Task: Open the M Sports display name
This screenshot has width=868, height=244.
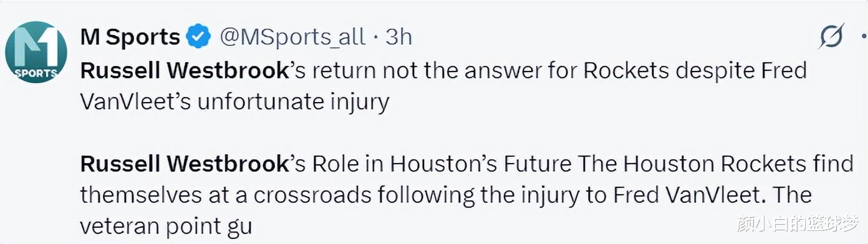Action: (x=130, y=37)
